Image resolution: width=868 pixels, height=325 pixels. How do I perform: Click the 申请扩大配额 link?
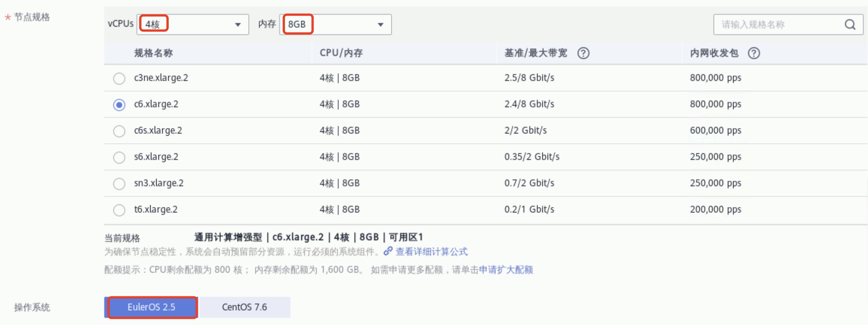coord(506,270)
